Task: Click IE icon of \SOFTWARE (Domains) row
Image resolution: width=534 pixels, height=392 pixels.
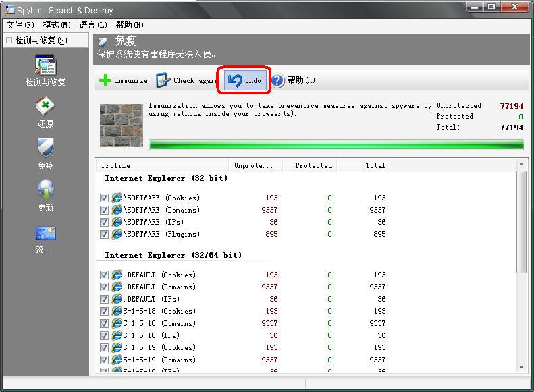Action: (x=117, y=210)
